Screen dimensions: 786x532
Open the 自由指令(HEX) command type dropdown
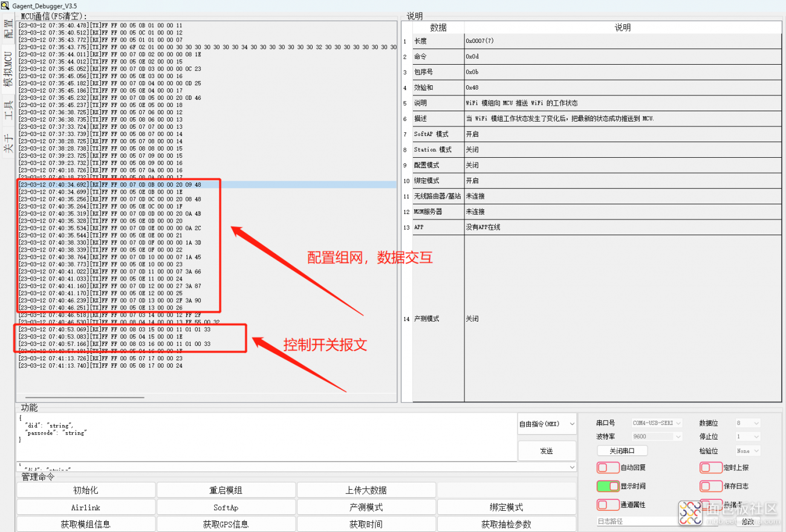pyautogui.click(x=547, y=424)
